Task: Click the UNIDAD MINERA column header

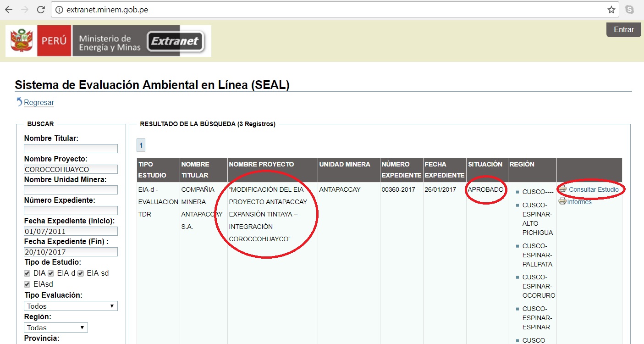Action: tap(349, 170)
